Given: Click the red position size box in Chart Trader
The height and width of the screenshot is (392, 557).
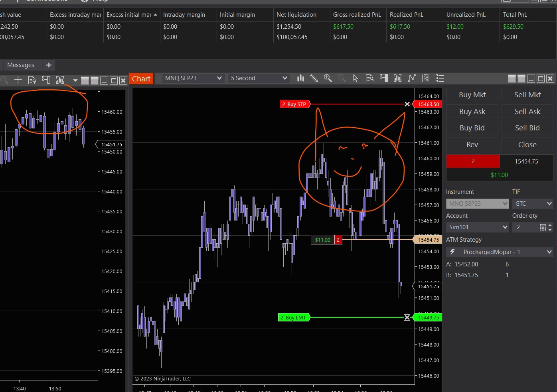Looking at the screenshot, I should [473, 161].
